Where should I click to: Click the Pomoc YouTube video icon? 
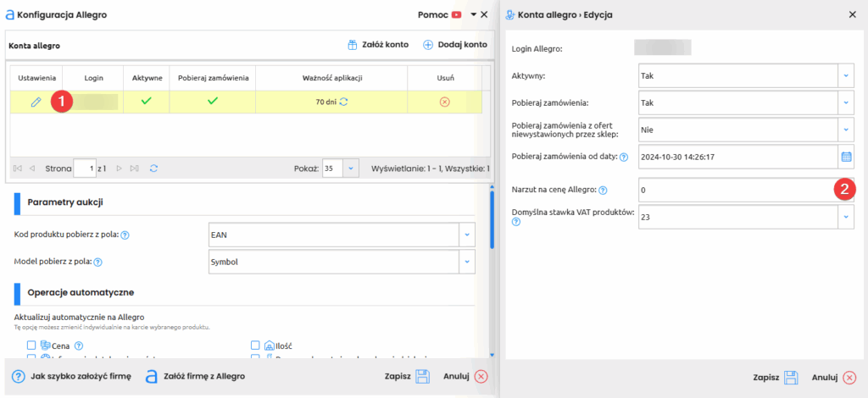coord(456,14)
